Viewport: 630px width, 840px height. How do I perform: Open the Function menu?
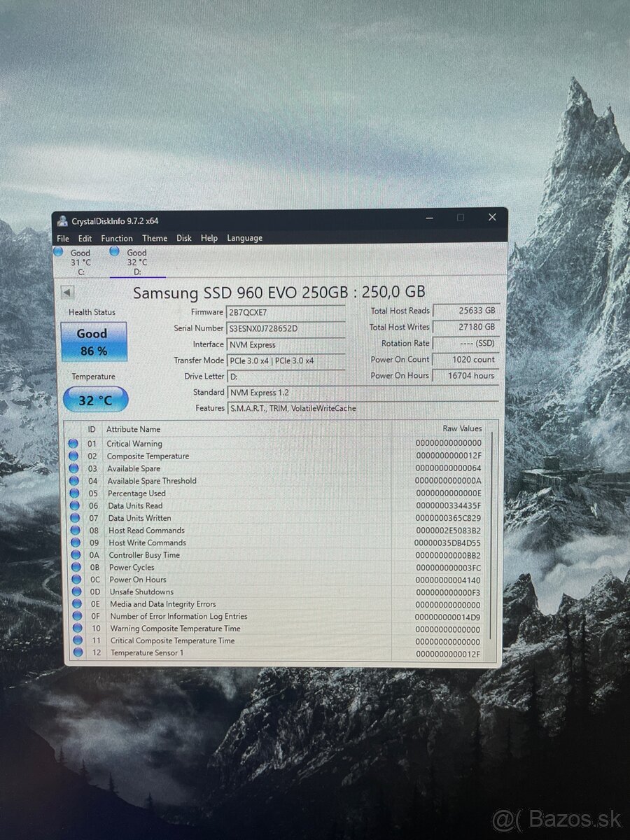tap(117, 238)
